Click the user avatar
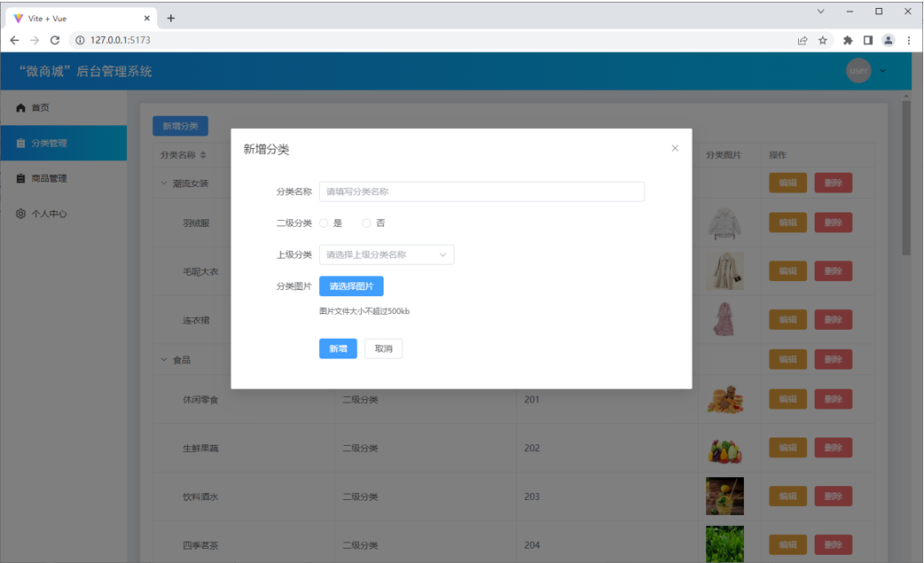The width and height of the screenshot is (924, 563). 858,71
